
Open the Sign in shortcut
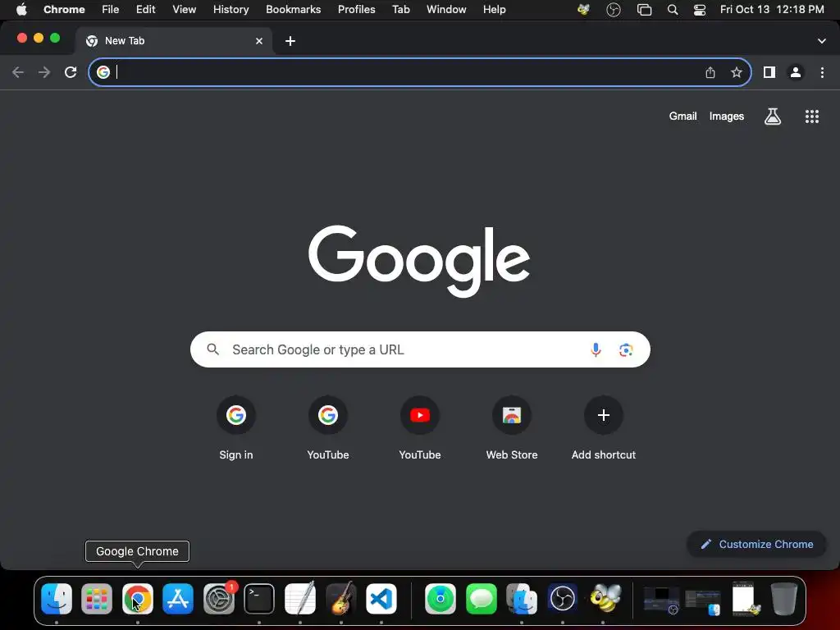point(236,427)
